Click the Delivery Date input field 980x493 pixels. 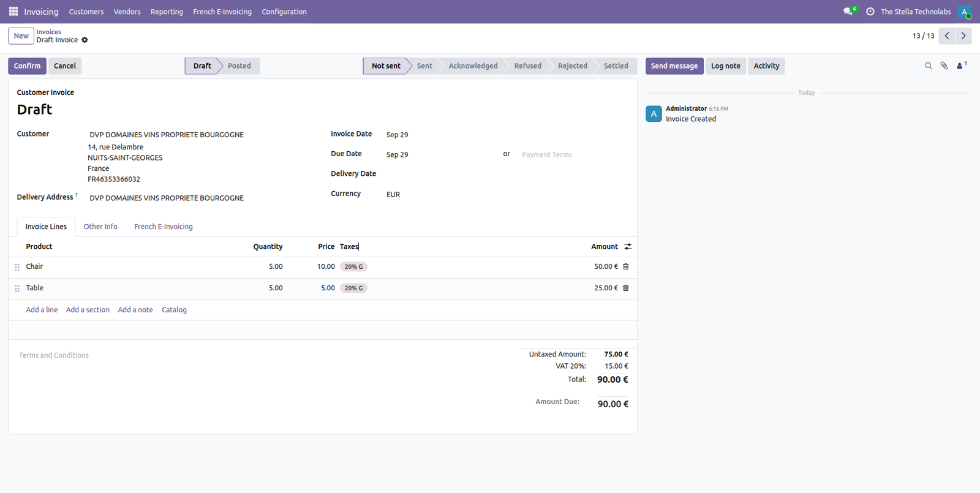coord(507,175)
